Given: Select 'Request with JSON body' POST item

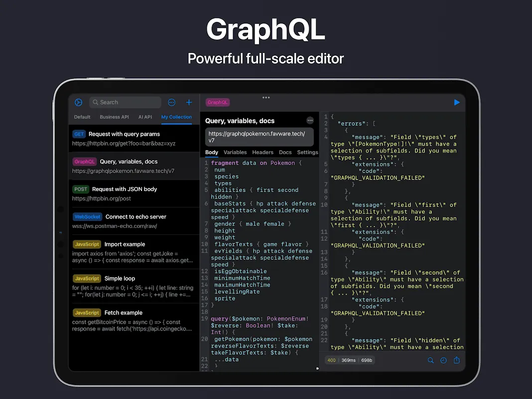Looking at the screenshot, I should click(134, 194).
